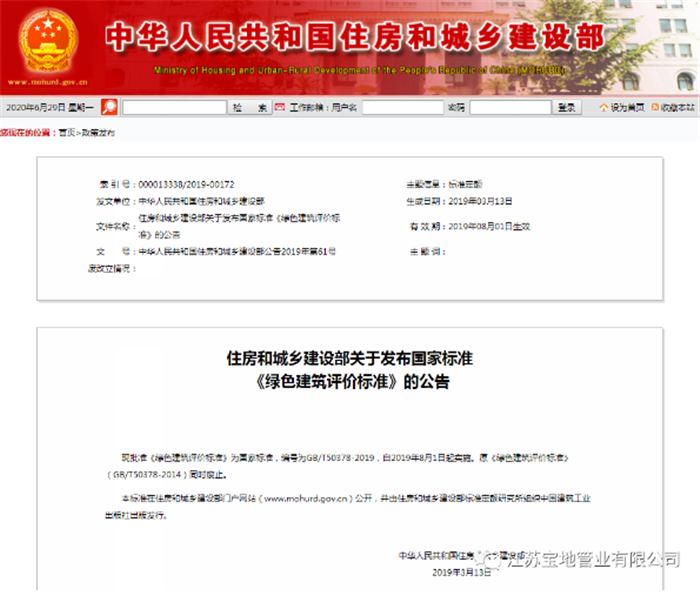Open 首页 in the breadcrumb
Viewport: 700px width, 595px height.
click(x=67, y=133)
